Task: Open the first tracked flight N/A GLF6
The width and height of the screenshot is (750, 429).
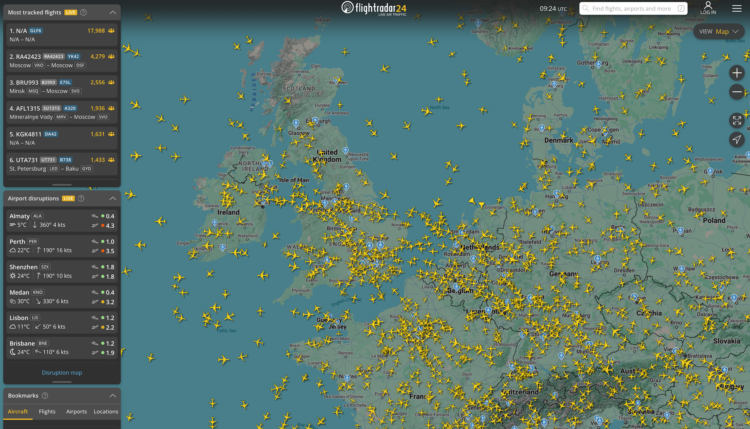Action: coord(62,35)
